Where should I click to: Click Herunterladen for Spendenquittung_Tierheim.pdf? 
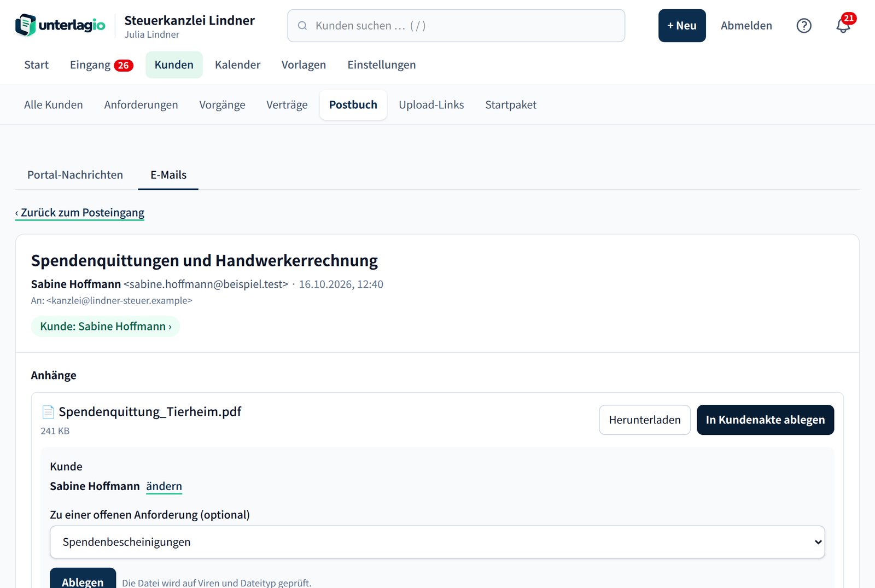[x=645, y=420]
